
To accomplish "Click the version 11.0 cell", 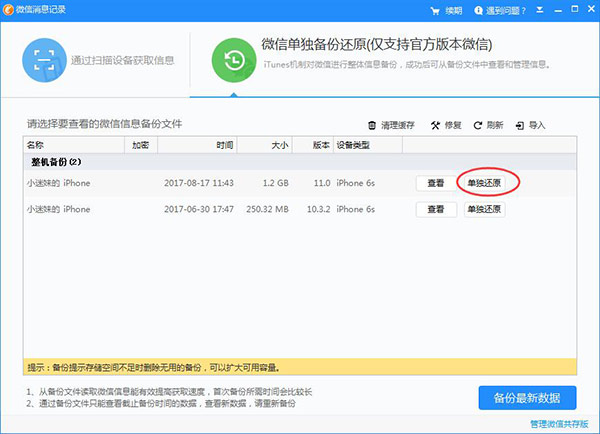I will click(x=322, y=183).
